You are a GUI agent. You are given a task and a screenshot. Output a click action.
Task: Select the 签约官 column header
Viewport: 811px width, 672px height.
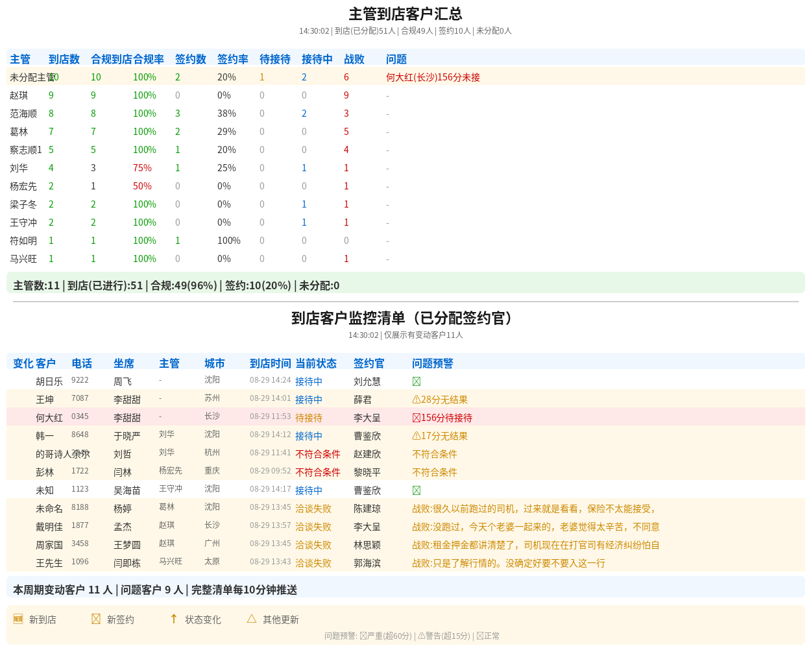tap(369, 363)
